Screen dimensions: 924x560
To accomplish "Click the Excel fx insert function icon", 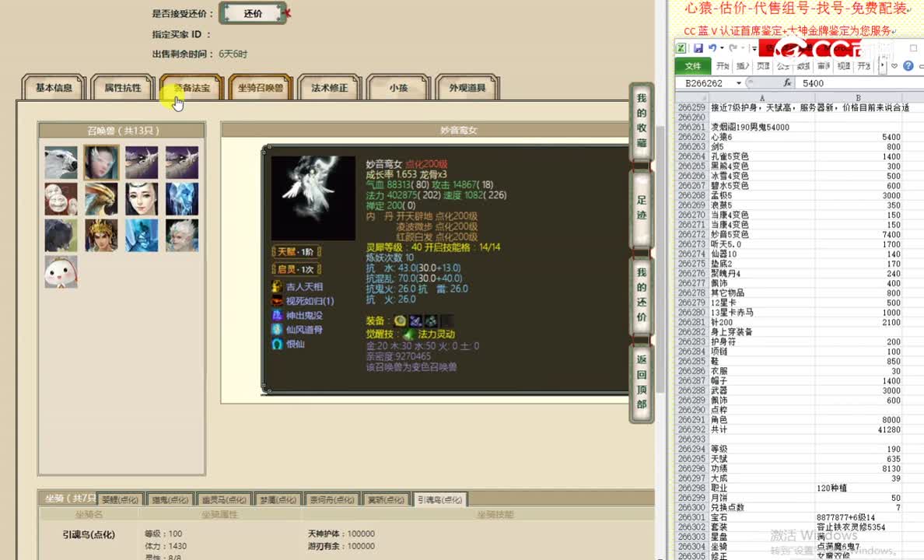I will 787,84.
